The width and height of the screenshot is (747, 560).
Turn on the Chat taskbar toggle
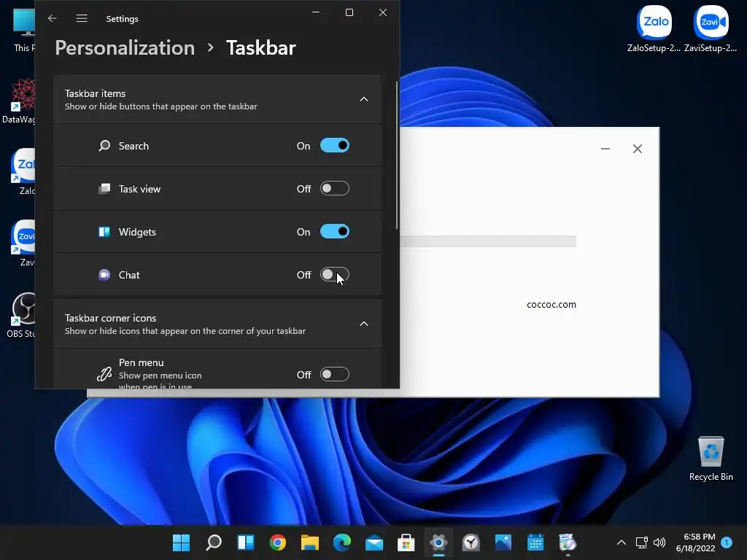click(334, 275)
